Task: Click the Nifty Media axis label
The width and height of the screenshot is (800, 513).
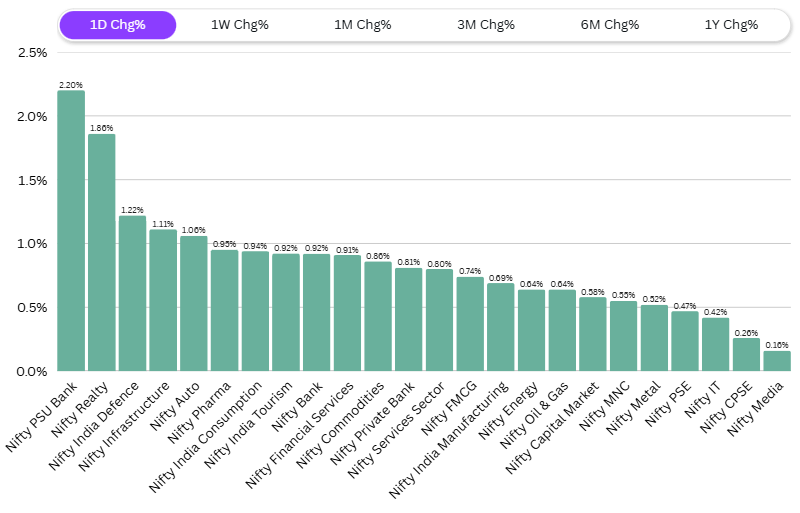Action: coord(755,409)
